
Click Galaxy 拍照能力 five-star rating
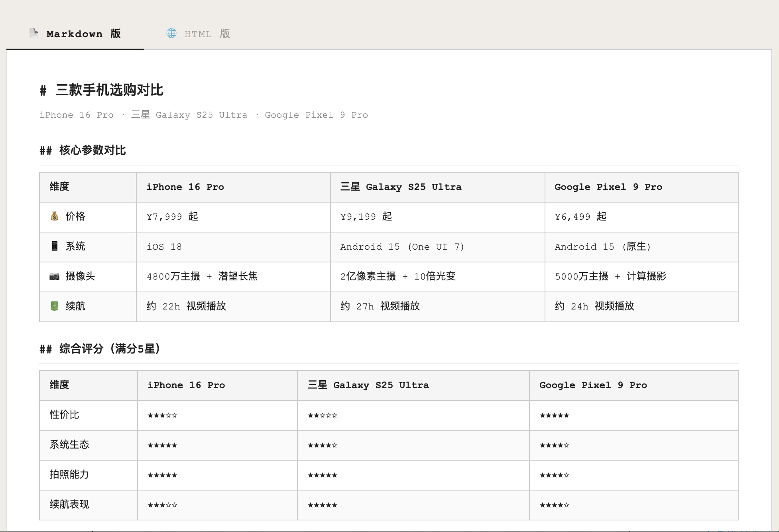click(x=323, y=475)
